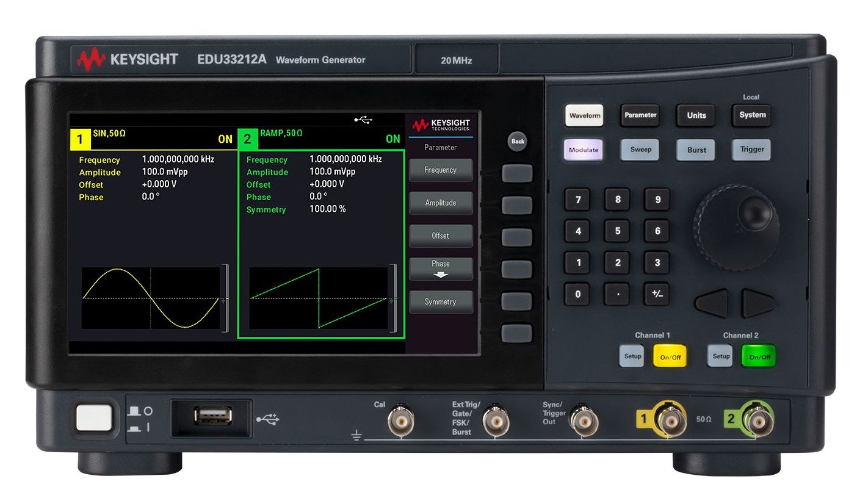This screenshot has width=868, height=498.
Task: Tap the Trigger key
Action: 752,150
